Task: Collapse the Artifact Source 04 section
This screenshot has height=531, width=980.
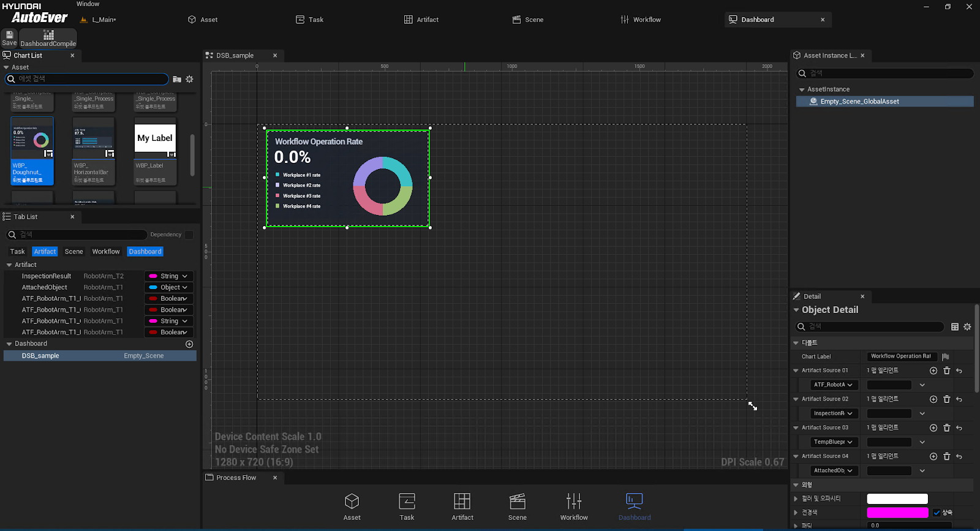Action: pyautogui.click(x=796, y=456)
